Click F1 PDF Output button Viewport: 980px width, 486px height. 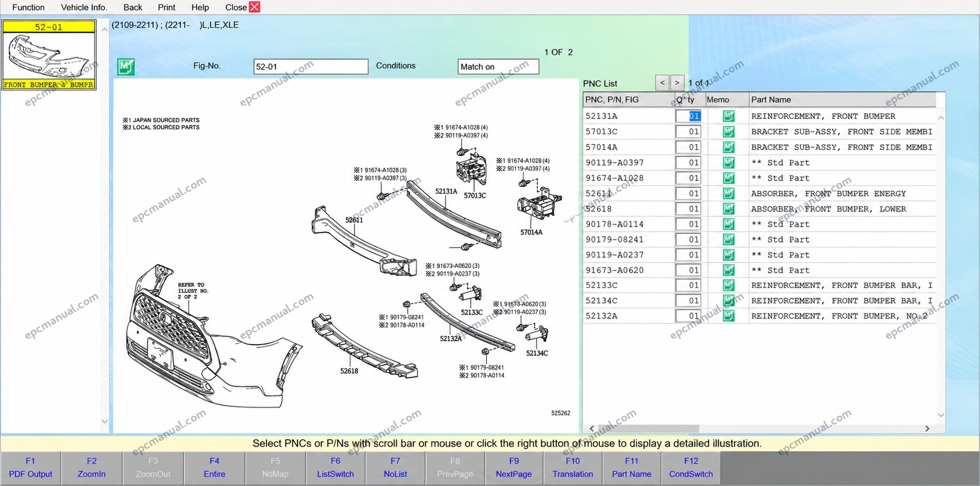31,468
